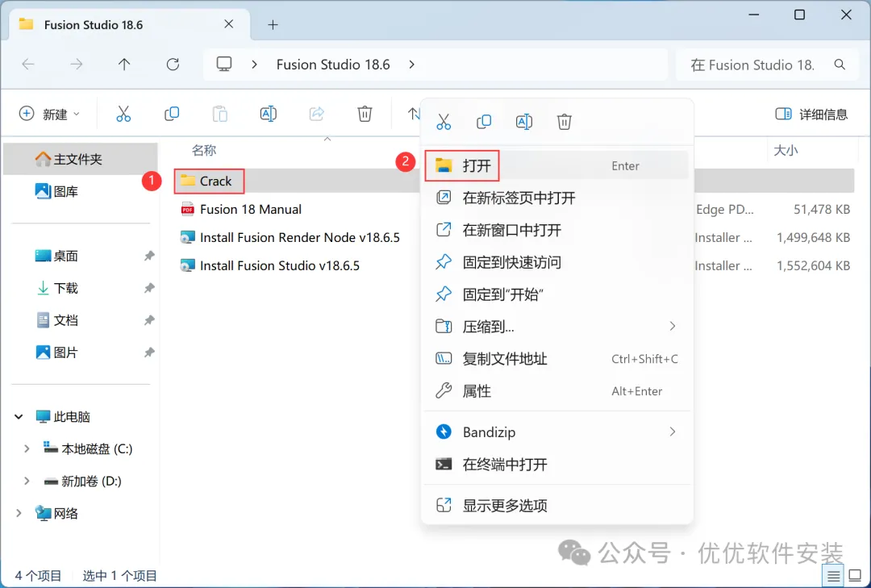
Task: Click the Rename icon in the main toolbar
Action: point(269,114)
